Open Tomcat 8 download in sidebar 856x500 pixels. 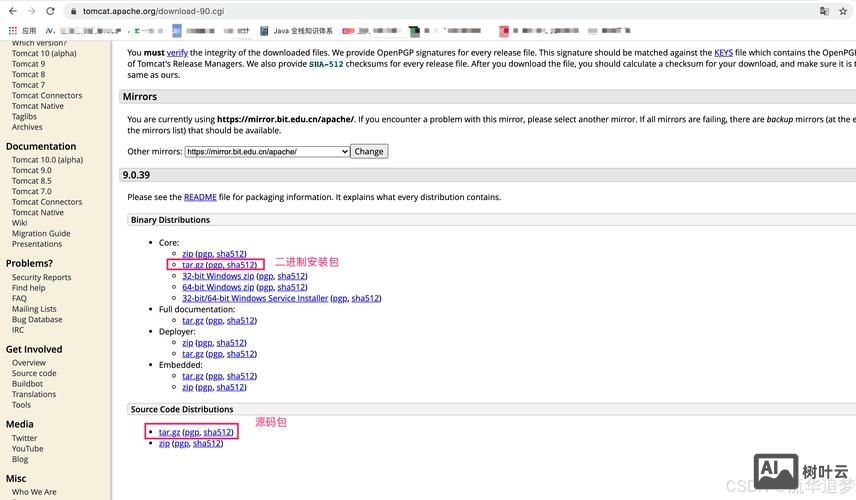click(x=28, y=74)
